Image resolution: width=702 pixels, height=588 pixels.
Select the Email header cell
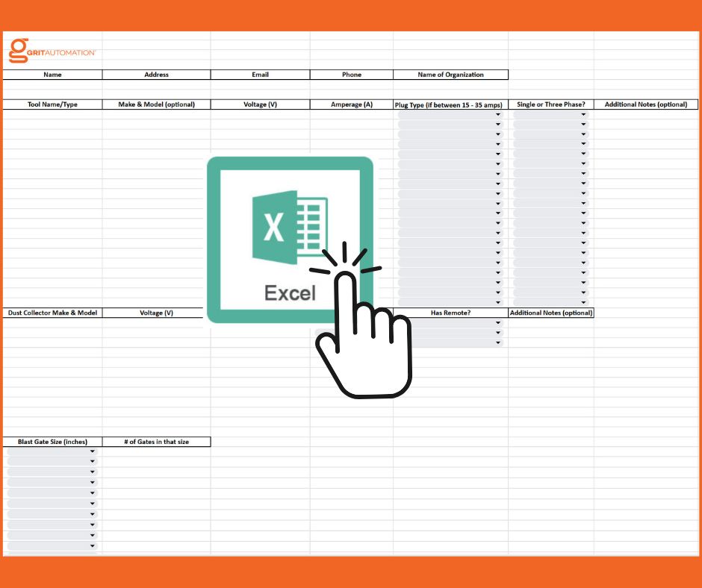(260, 75)
